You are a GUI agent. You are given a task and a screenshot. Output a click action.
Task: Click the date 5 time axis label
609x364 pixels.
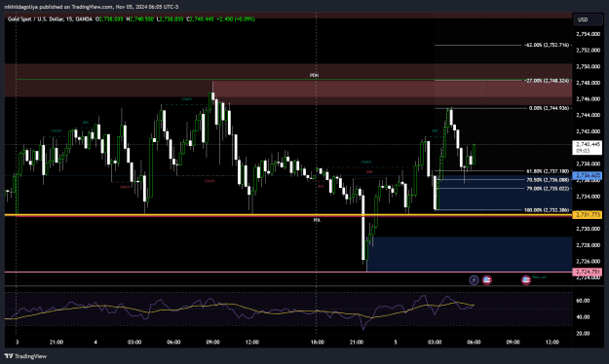tap(396, 343)
